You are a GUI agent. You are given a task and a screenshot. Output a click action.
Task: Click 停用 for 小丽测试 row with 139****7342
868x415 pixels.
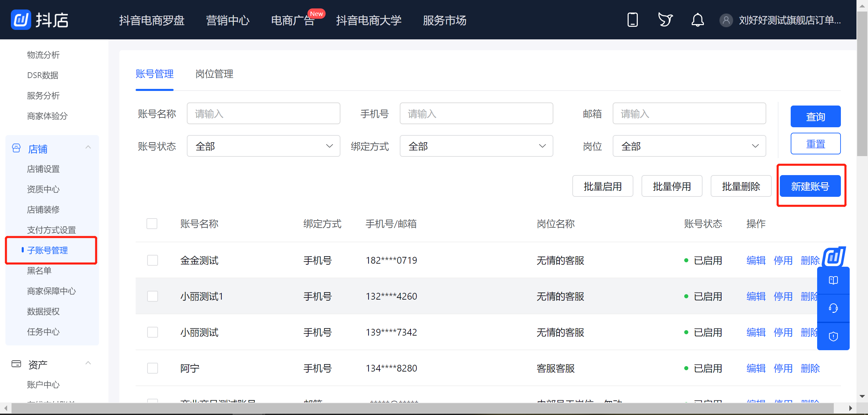783,332
